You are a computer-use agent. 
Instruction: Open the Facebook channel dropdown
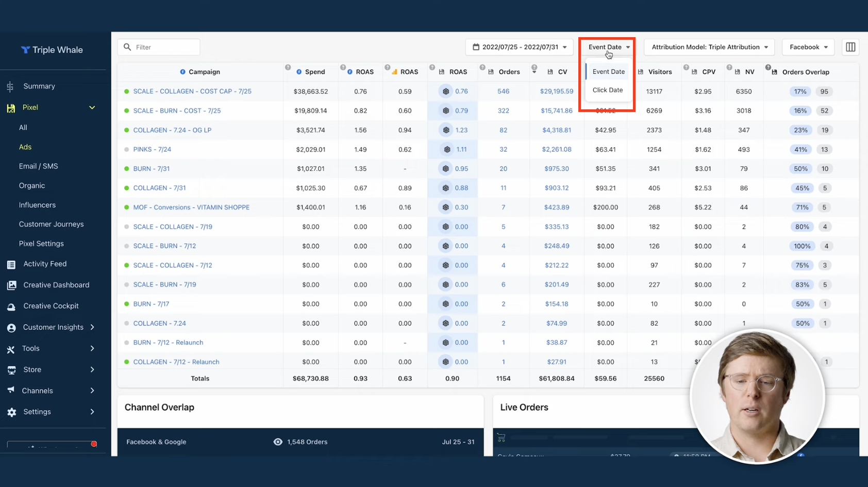pos(808,47)
